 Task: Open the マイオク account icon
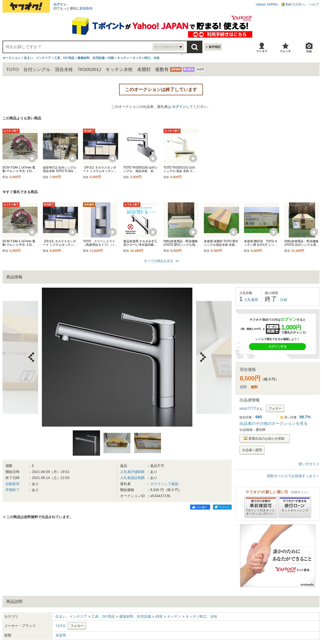[262, 47]
